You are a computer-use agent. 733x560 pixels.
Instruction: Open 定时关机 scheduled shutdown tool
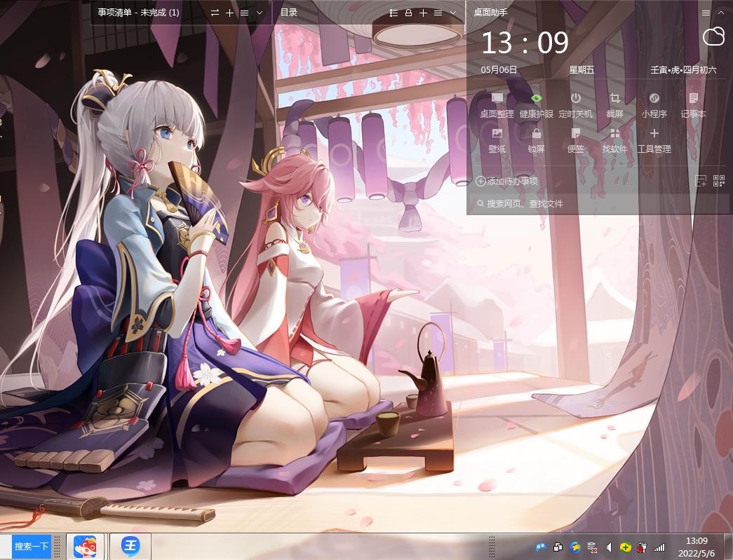click(x=575, y=106)
